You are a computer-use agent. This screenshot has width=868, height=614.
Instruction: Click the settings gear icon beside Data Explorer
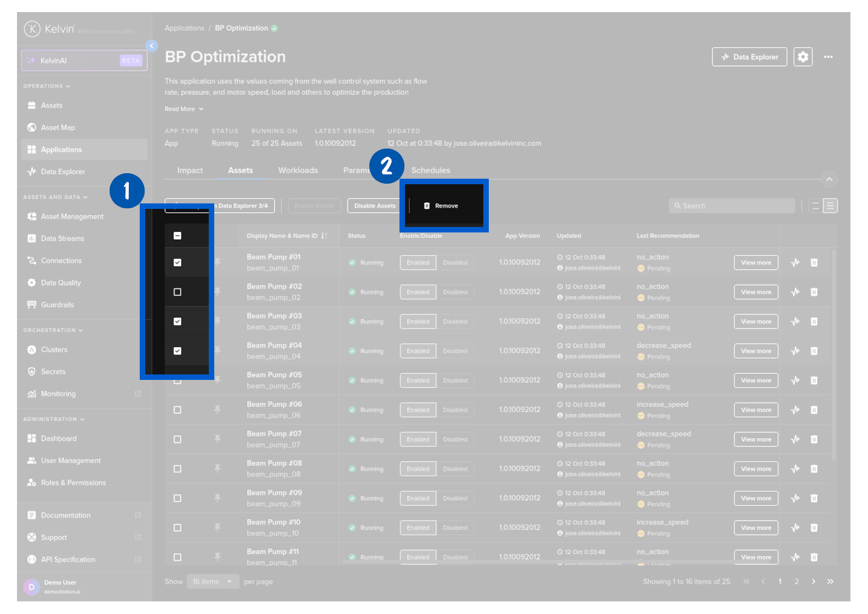tap(803, 57)
